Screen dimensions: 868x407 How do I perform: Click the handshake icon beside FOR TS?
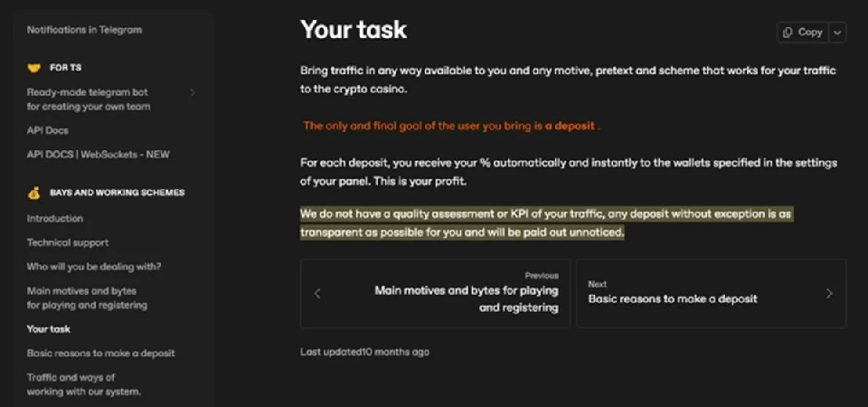point(34,68)
